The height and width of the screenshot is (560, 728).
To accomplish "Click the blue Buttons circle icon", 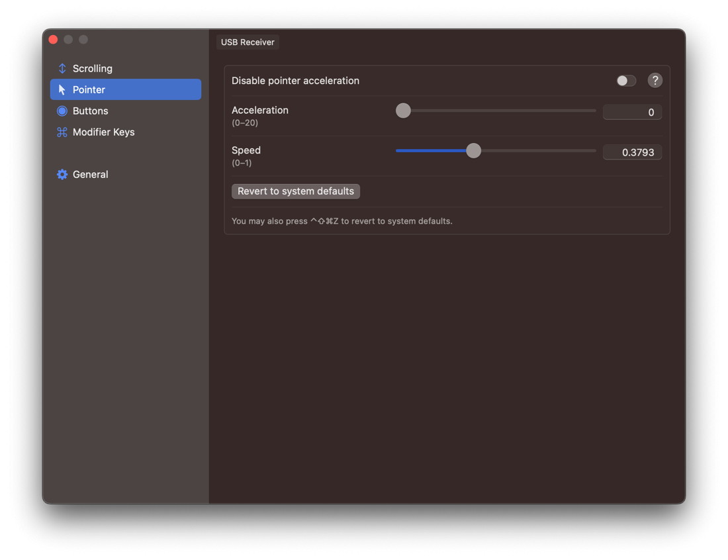I will tap(62, 111).
